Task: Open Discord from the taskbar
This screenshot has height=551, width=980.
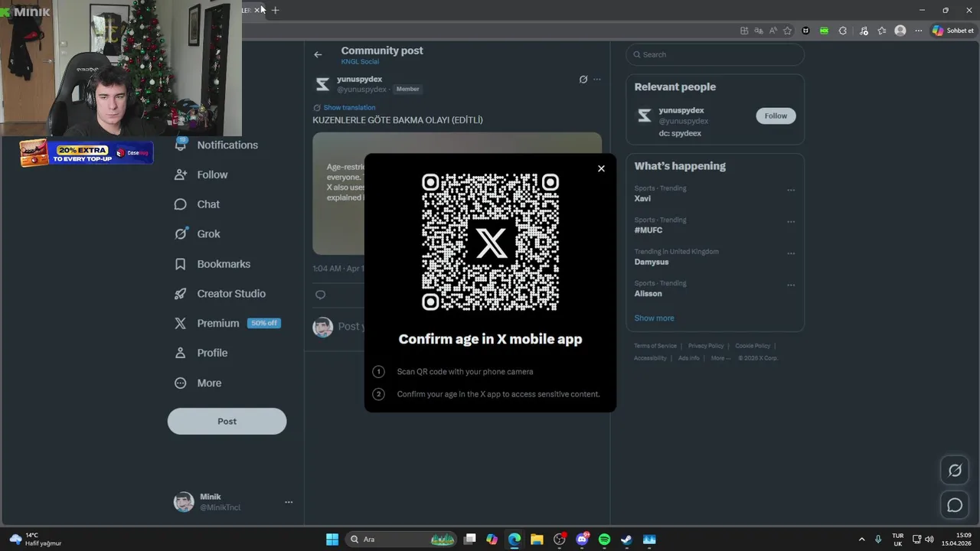Action: 582,540
